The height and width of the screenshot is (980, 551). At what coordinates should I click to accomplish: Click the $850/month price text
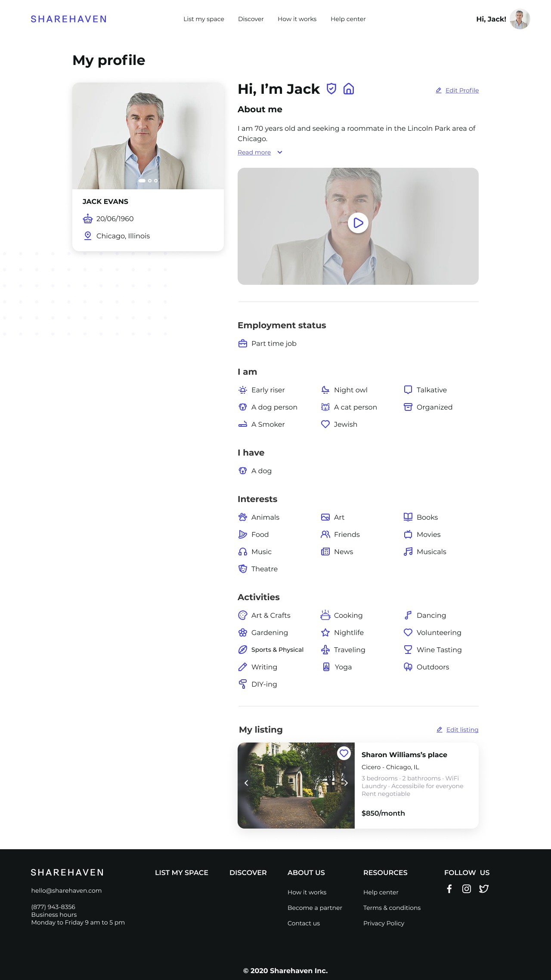[x=383, y=813]
